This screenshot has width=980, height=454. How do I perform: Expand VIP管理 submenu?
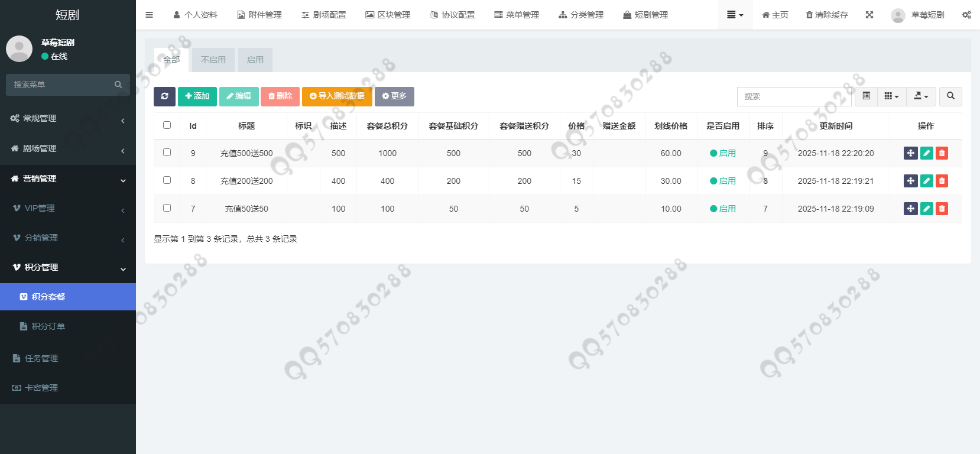pos(68,208)
